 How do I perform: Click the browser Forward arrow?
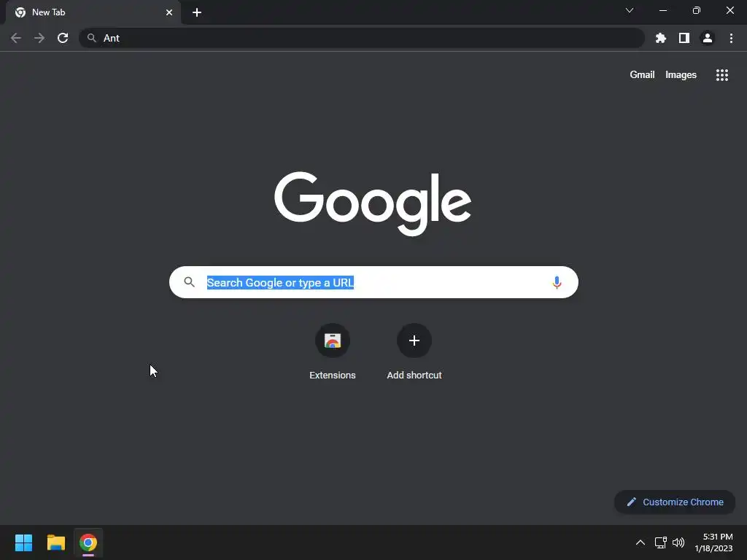(x=39, y=38)
